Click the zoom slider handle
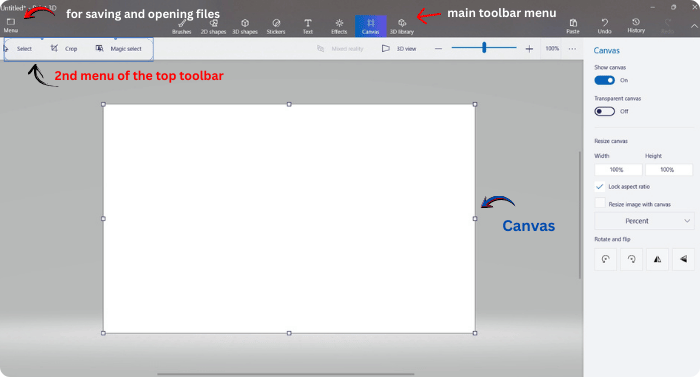 tap(484, 47)
